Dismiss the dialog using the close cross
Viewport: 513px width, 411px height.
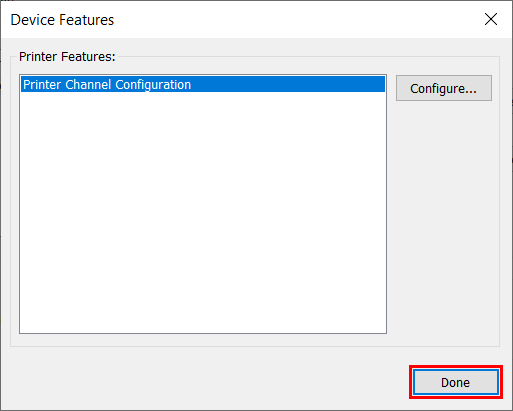491,19
